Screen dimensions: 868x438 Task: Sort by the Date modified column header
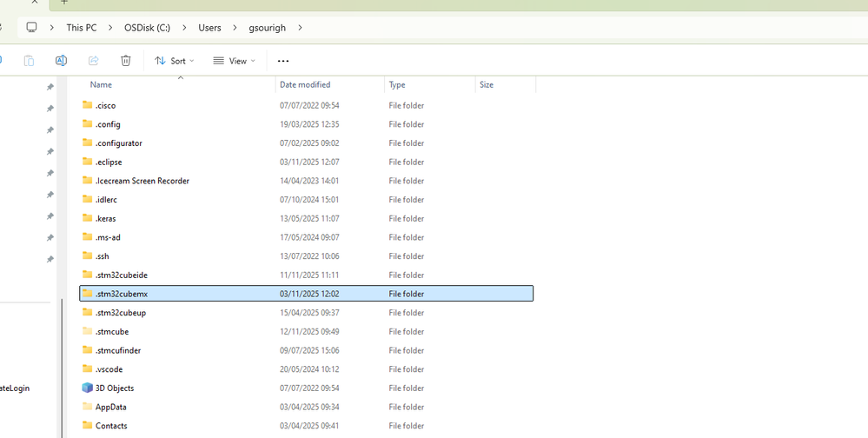(x=305, y=84)
